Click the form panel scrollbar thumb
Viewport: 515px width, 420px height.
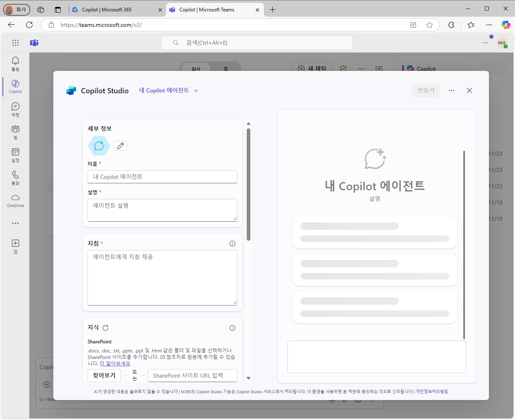click(248, 184)
